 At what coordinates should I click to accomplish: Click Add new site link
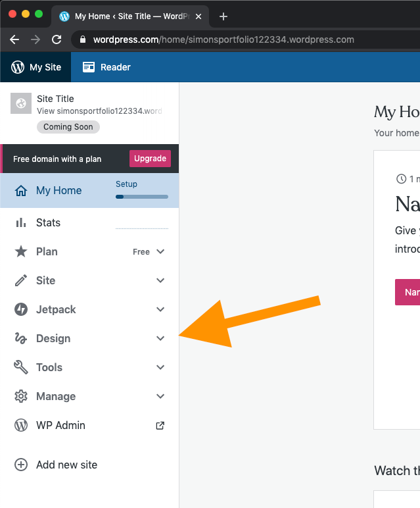click(66, 465)
